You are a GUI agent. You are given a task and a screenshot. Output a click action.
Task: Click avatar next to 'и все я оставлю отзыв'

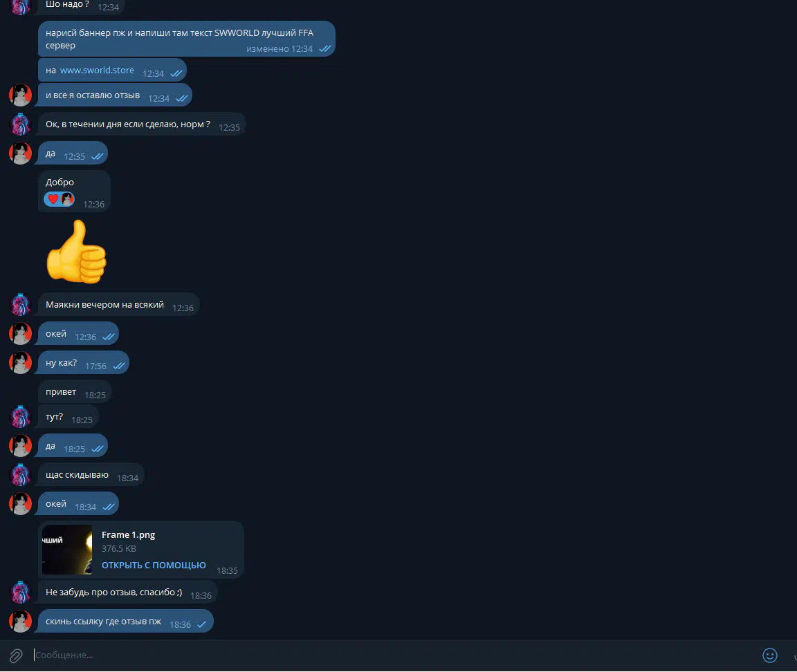coord(20,95)
